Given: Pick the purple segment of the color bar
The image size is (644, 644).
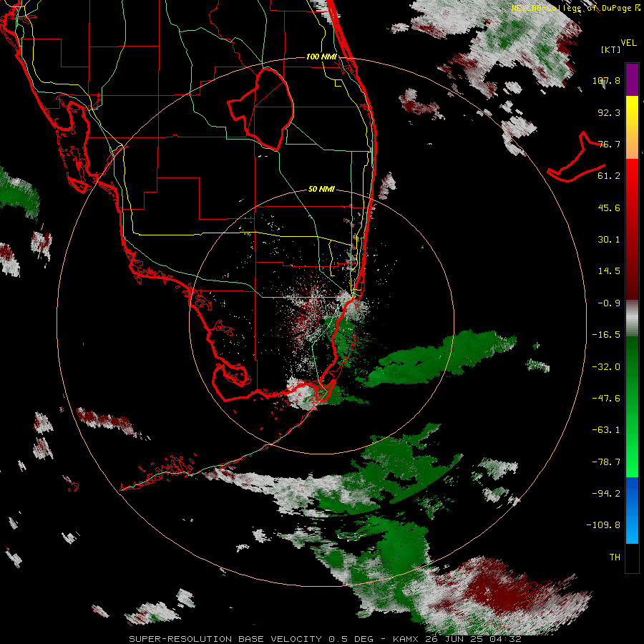Looking at the screenshot, I should pos(632,80).
